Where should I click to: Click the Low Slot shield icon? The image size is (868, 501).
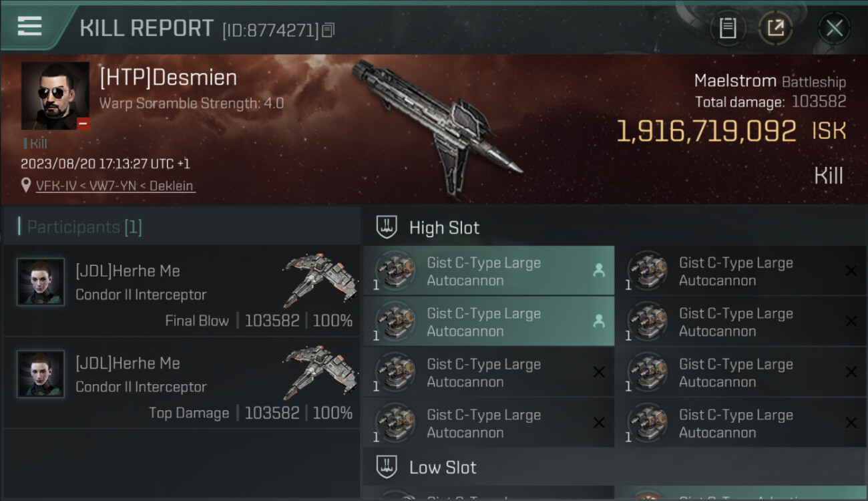click(387, 467)
